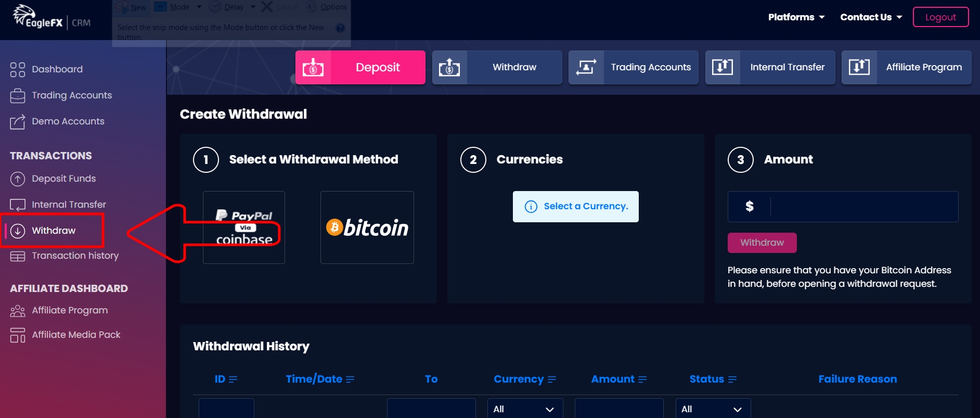980x418 pixels.
Task: Switch to the Deposit tab
Action: pyautogui.click(x=360, y=67)
